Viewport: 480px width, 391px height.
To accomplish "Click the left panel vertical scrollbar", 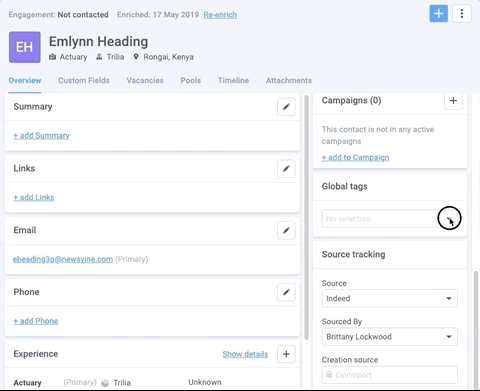I will coord(307,217).
